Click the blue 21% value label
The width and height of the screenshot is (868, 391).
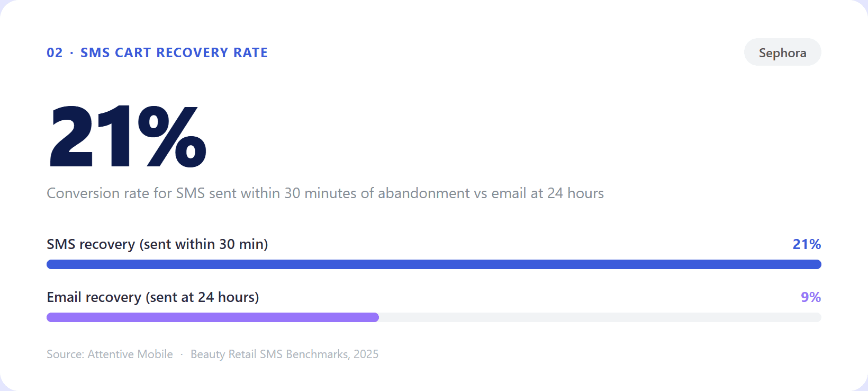806,244
